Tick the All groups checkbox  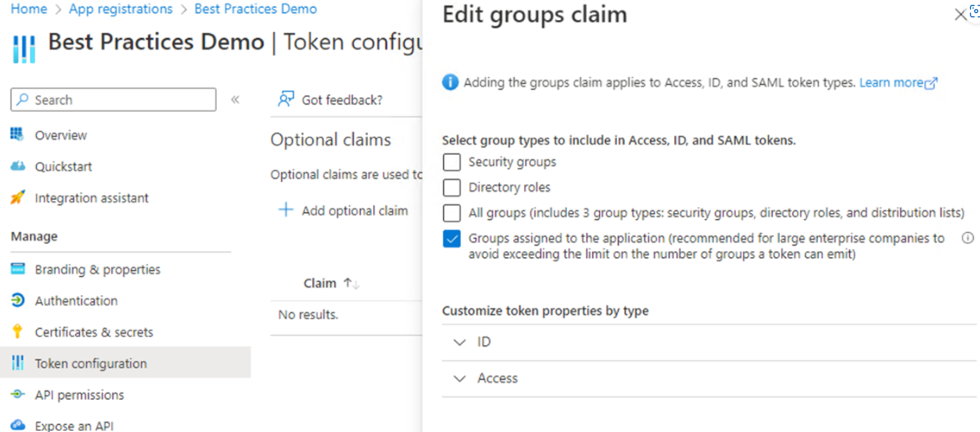[452, 213]
